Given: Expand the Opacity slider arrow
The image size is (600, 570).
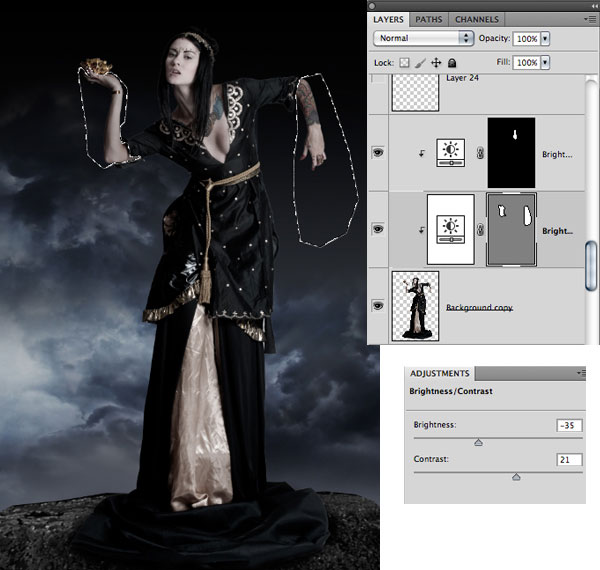Looking at the screenshot, I should click(x=545, y=38).
